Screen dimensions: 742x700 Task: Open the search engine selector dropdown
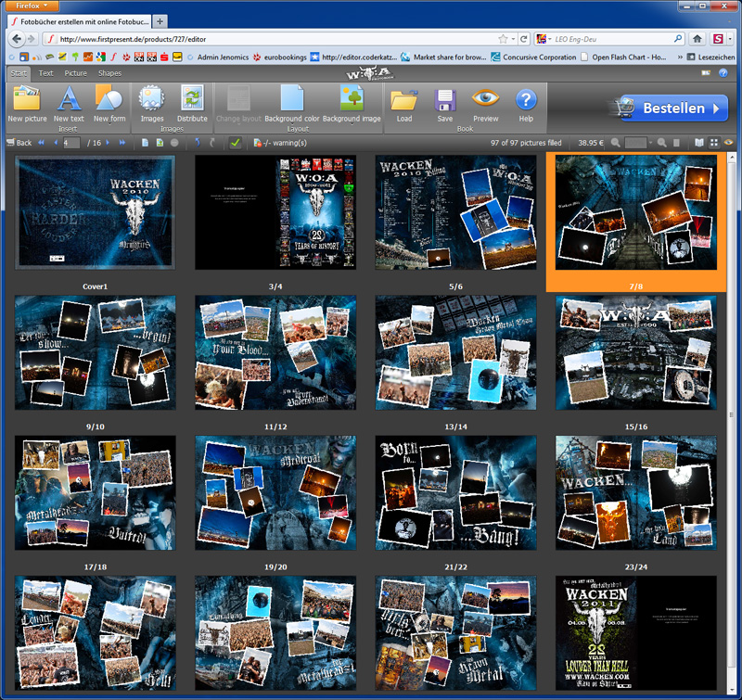tap(544, 39)
